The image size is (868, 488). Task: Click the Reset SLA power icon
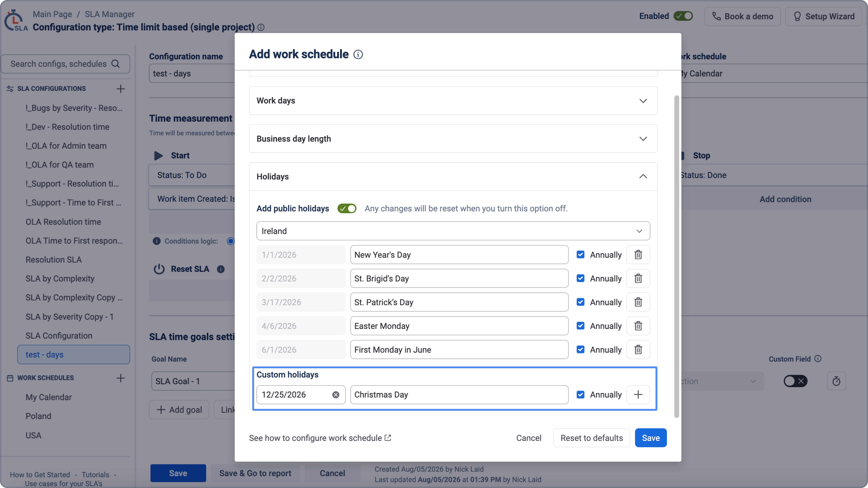click(x=159, y=269)
